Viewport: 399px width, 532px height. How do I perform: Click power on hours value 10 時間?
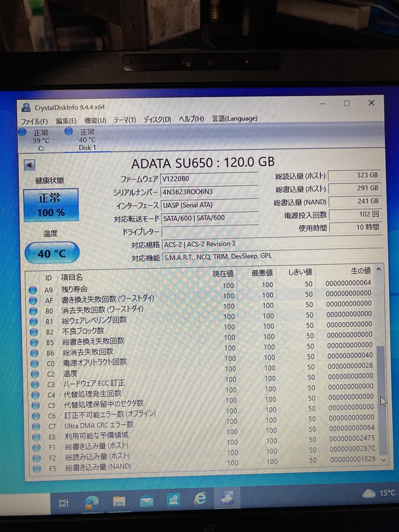(356, 228)
